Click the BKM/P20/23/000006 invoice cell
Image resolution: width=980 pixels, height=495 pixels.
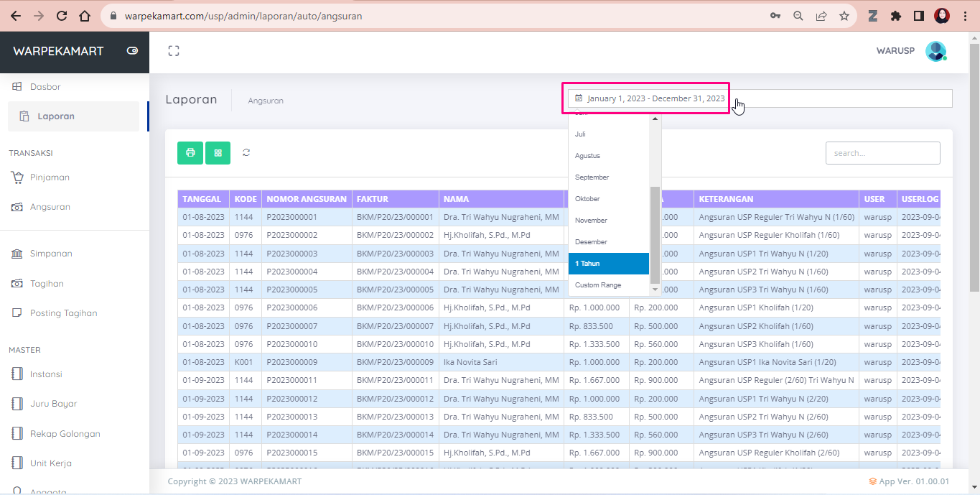tap(395, 307)
